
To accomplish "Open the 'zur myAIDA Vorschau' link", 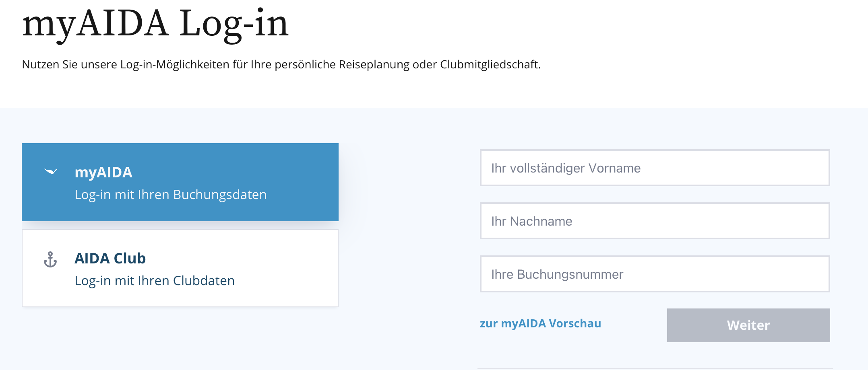I will (540, 323).
